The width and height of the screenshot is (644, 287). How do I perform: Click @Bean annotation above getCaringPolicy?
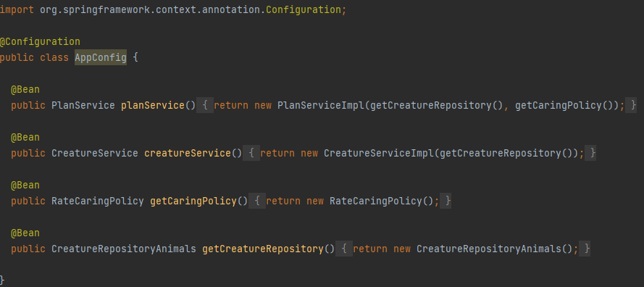pos(25,186)
